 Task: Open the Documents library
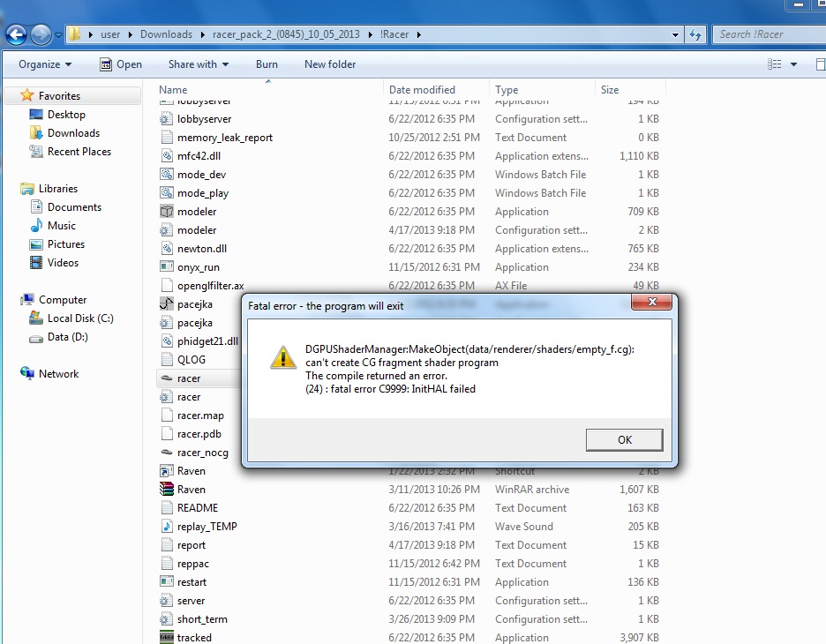coord(74,207)
